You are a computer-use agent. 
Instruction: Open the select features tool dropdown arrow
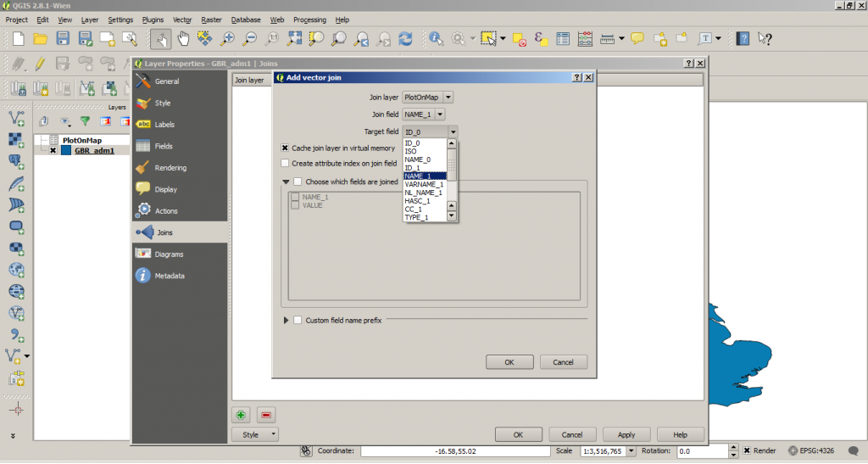[503, 39]
